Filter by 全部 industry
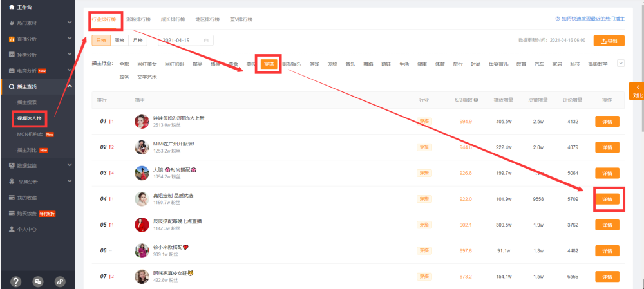The width and height of the screenshot is (644, 289). click(x=124, y=64)
